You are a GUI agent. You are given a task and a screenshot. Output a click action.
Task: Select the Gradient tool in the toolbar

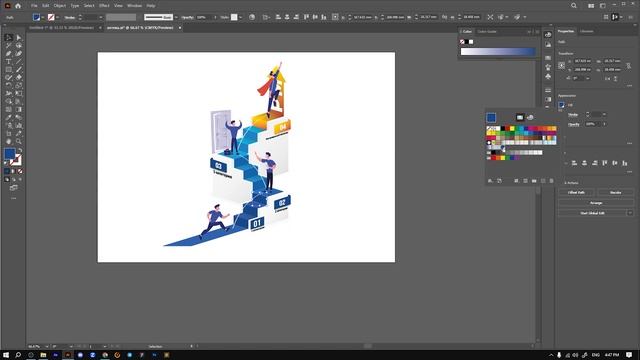pyautogui.click(x=19, y=109)
